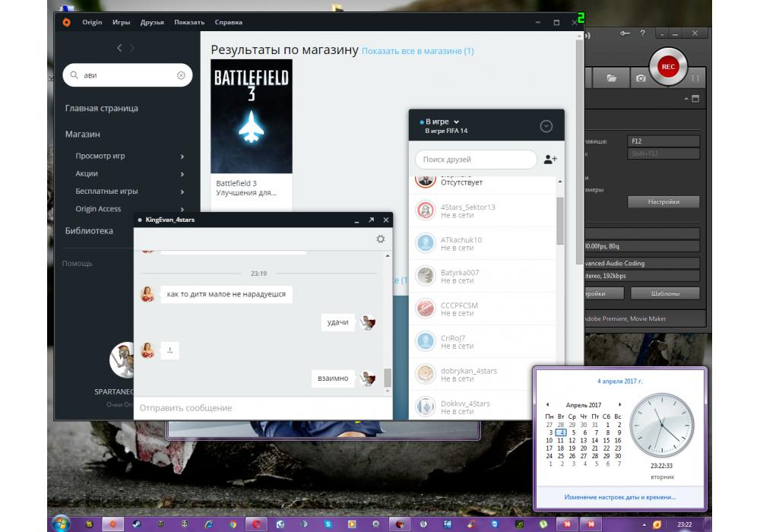Click the window mode icon in Bandicam
The image size is (760, 532).
click(x=695, y=99)
